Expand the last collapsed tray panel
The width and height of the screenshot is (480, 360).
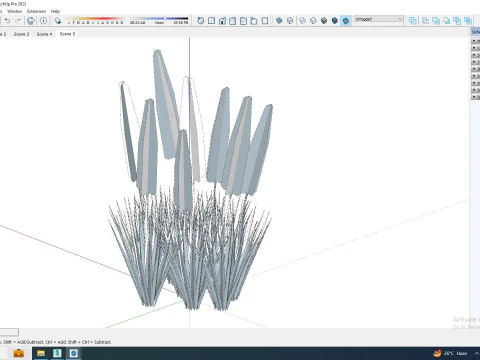(475, 97)
